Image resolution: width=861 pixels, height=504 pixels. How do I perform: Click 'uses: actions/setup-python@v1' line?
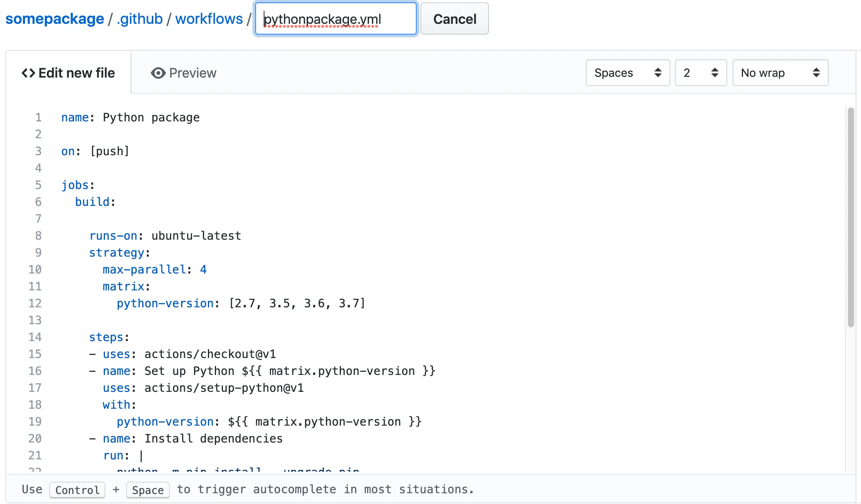(x=203, y=388)
